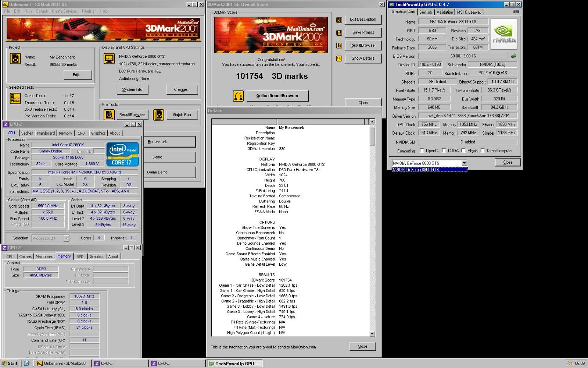Click the Demo button in 3DMark2001
Image resolution: width=588 pixels, height=368 pixels.
(x=170, y=157)
